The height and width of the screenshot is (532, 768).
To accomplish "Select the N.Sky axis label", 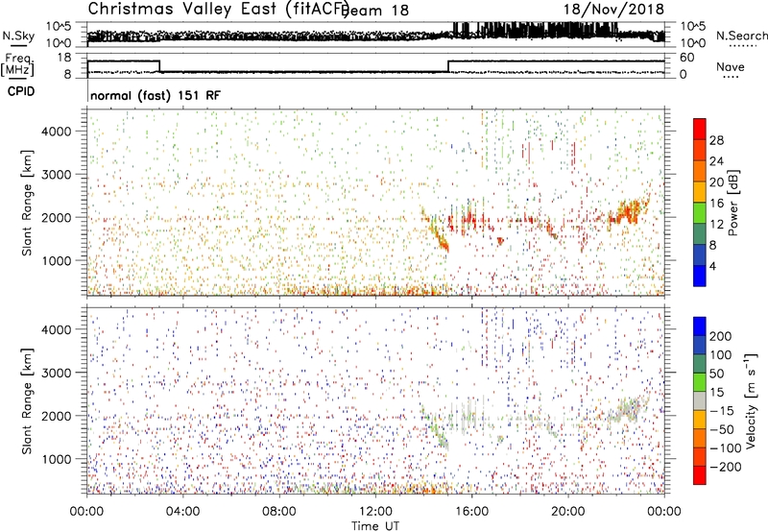I will pos(18,36).
